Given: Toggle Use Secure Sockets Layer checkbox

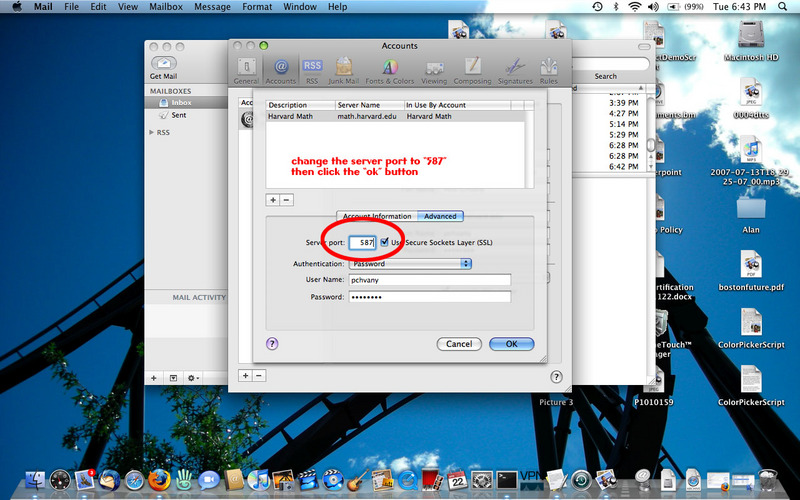Looking at the screenshot, I should click(385, 242).
